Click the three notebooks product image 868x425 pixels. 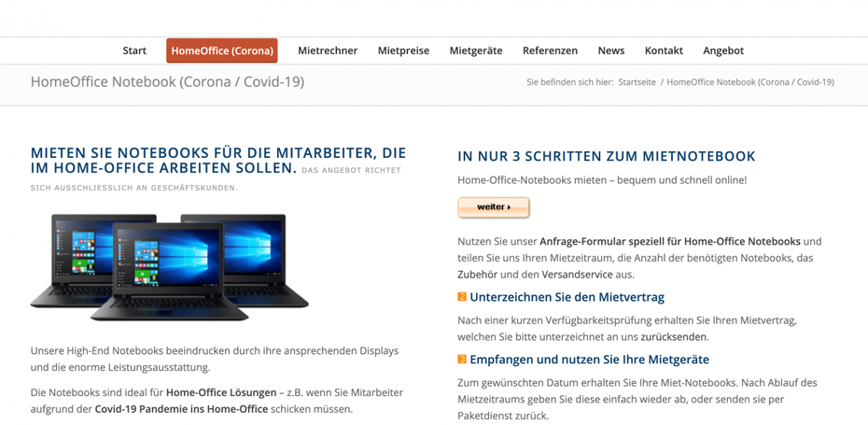click(169, 266)
